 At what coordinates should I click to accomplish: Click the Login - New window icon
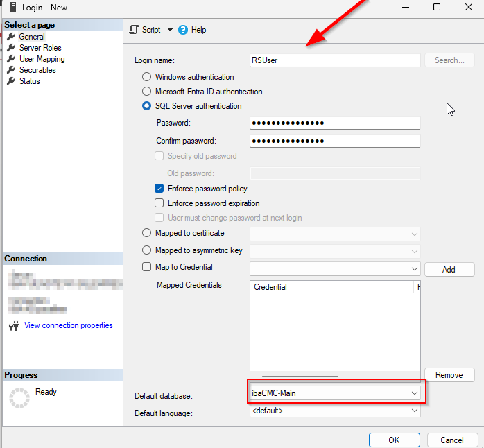tap(13, 7)
